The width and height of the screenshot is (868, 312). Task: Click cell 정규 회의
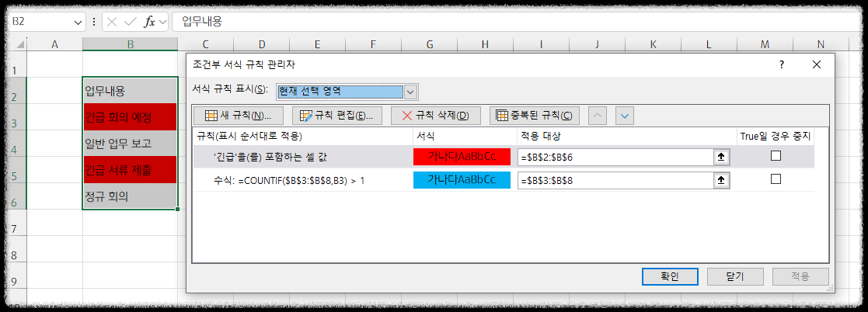point(130,196)
